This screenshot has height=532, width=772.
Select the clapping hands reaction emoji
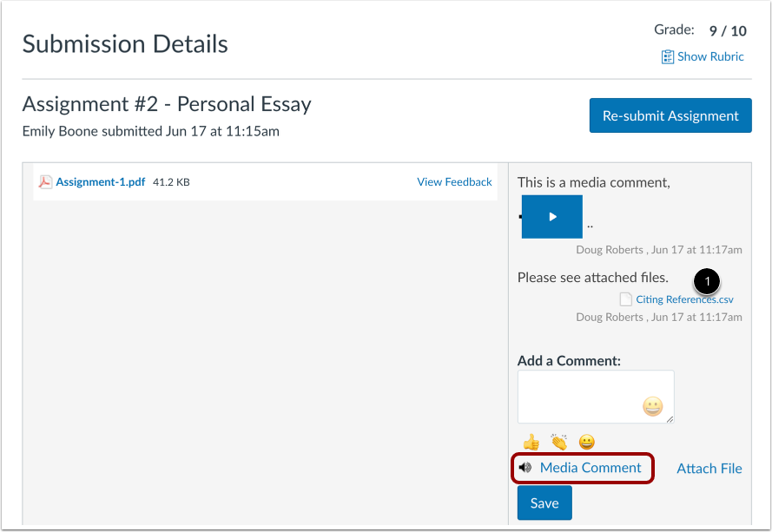point(558,442)
